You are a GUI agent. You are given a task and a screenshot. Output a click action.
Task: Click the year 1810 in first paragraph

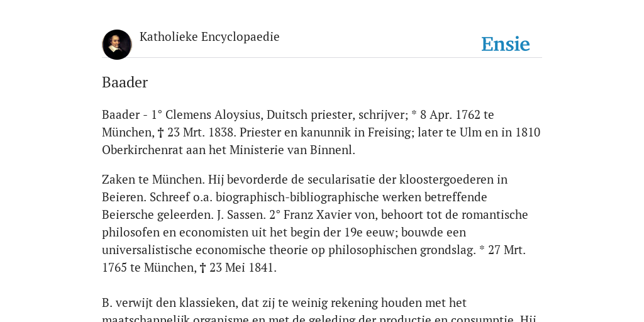[528, 132]
